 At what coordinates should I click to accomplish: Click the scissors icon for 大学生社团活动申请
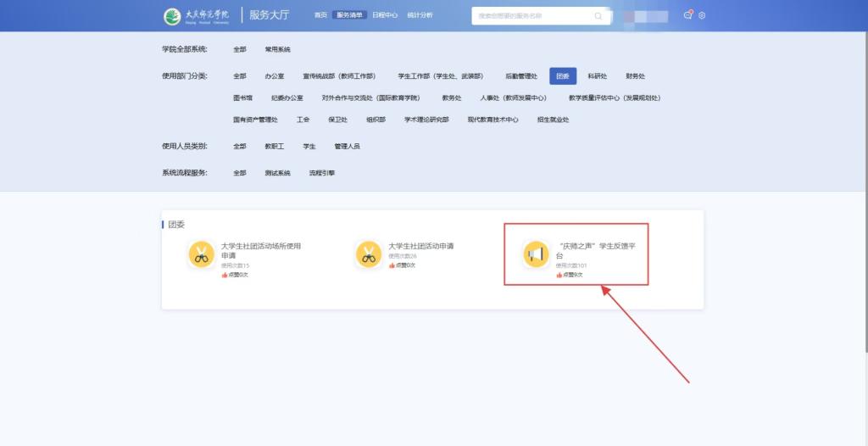[368, 254]
